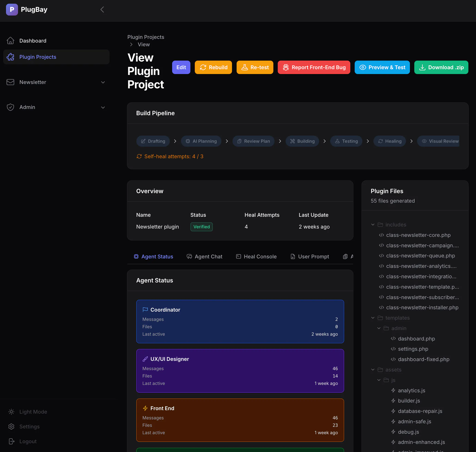This screenshot has height=452, width=476.
Task: Collapse the js folder chevron
Action: (379, 380)
